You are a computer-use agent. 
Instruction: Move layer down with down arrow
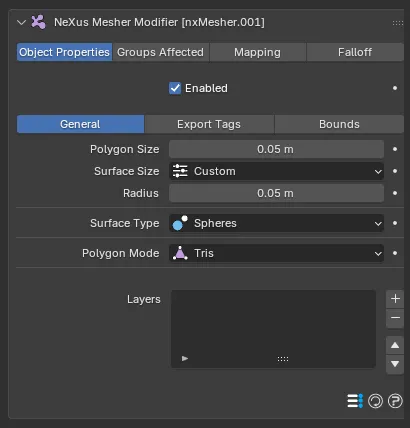pos(395,364)
